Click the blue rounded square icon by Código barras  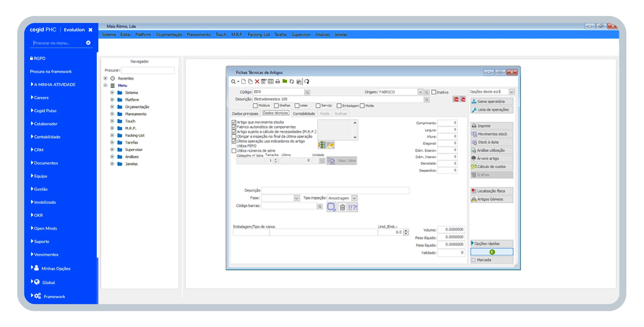click(x=331, y=207)
